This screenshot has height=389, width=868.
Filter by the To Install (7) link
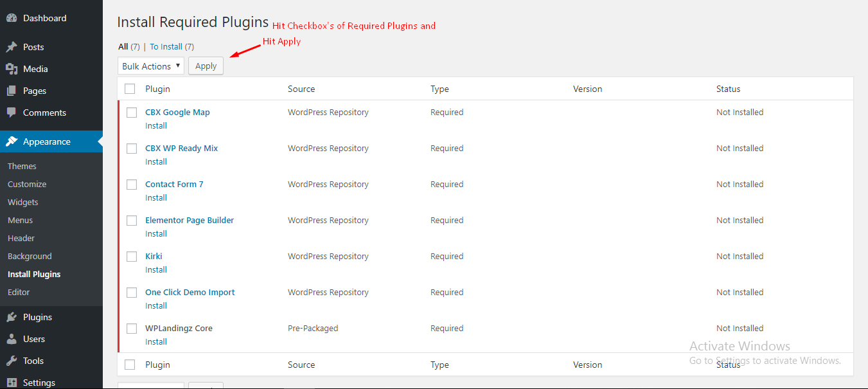pos(172,46)
